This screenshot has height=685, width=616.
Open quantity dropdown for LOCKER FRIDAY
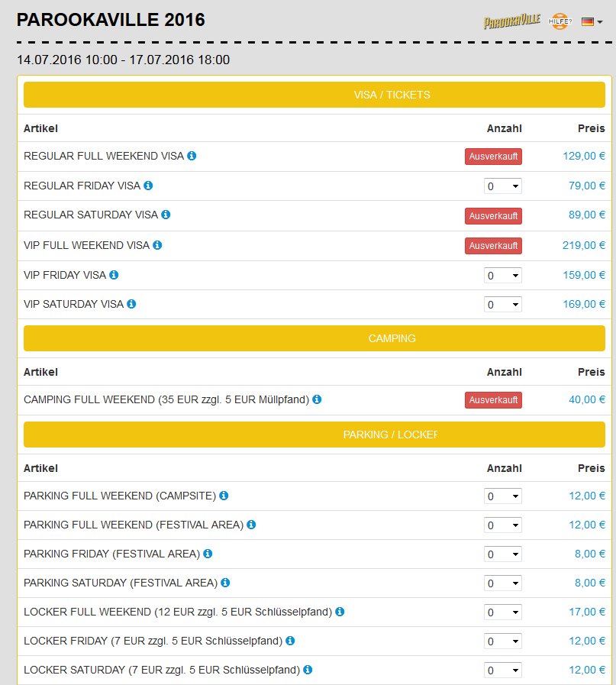point(503,641)
